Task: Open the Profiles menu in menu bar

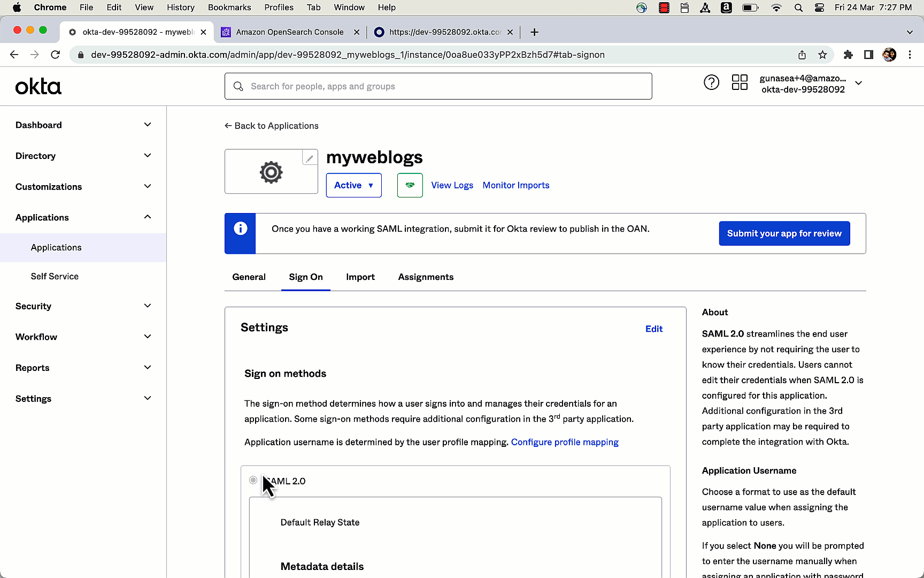Action: [279, 7]
